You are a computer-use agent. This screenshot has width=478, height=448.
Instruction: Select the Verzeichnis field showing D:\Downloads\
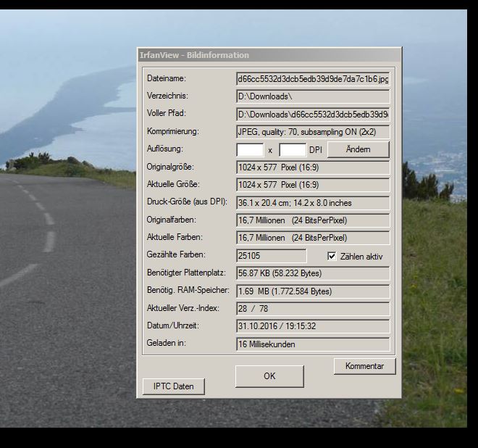(x=313, y=96)
